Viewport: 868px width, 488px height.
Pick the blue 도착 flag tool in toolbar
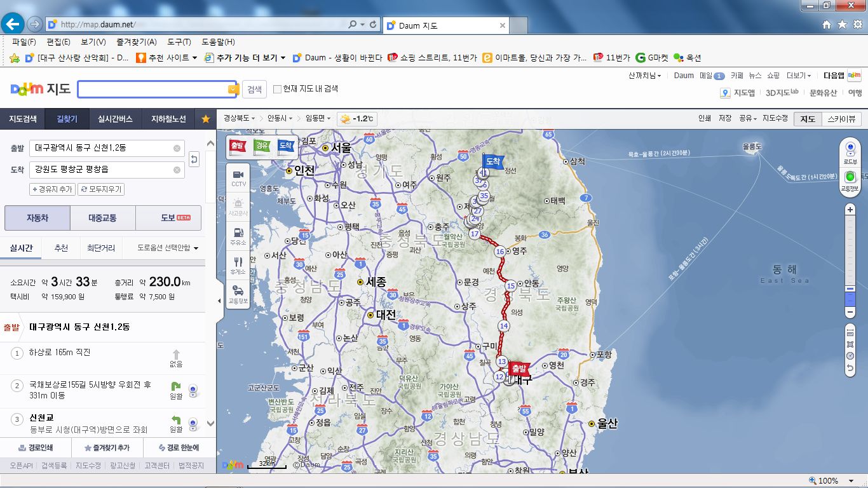(x=286, y=146)
